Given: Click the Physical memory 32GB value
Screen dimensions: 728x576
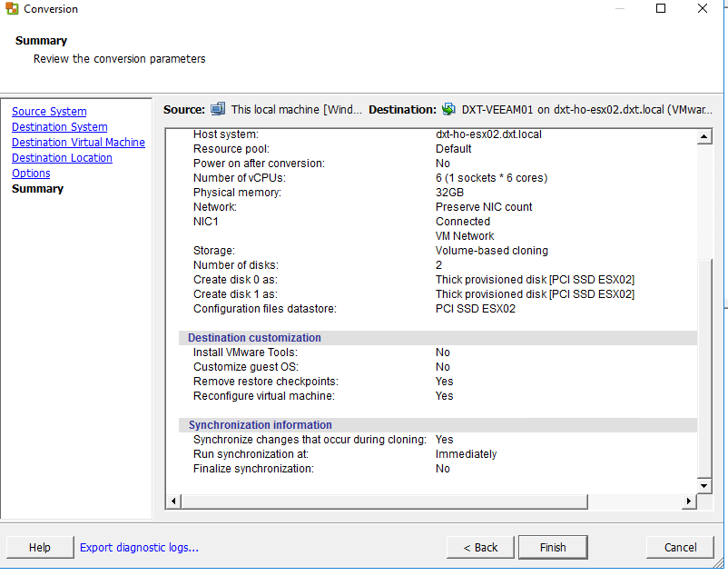Looking at the screenshot, I should coord(449,193).
